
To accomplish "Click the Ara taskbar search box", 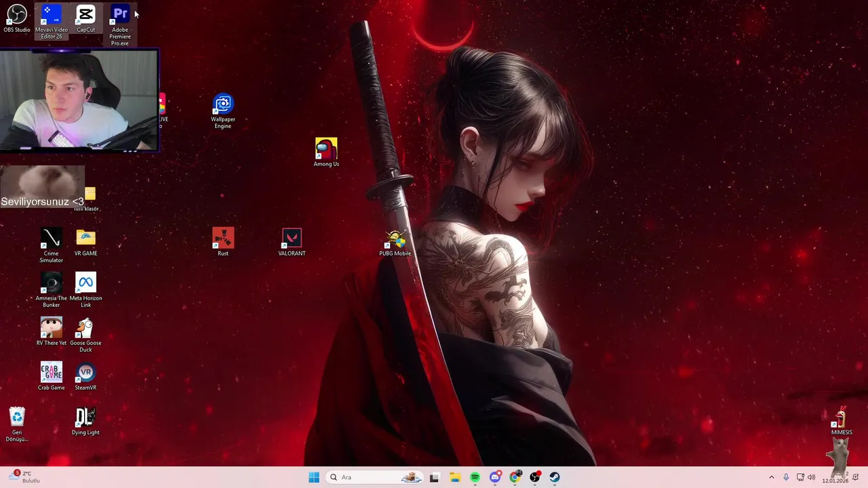I will [x=374, y=477].
